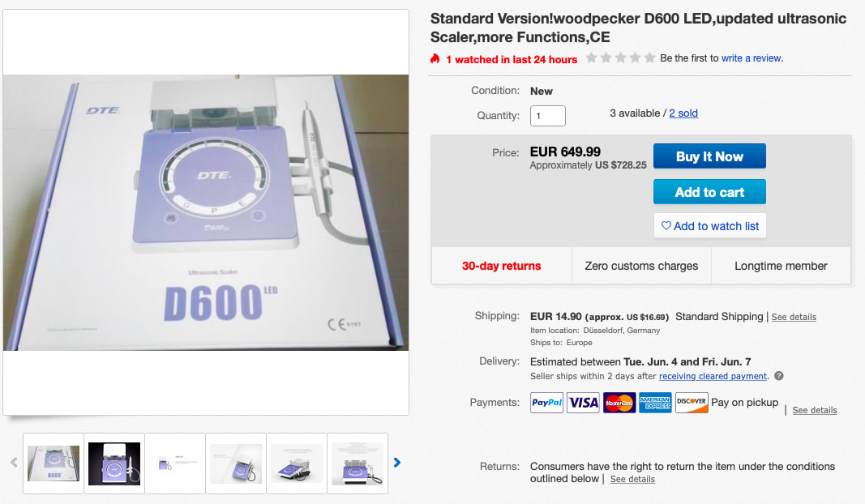Click the help question mark icon near cleared payment

(778, 376)
